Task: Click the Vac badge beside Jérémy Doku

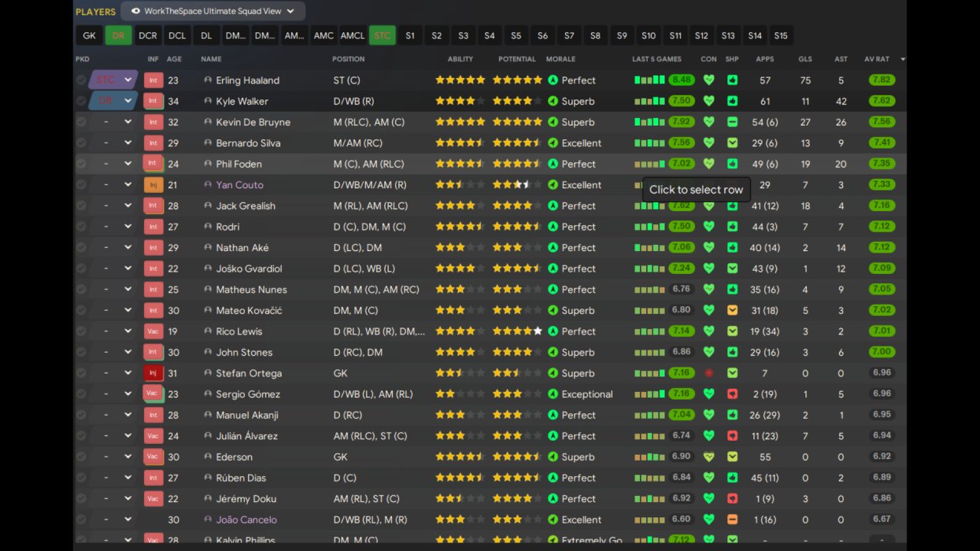Action: point(153,499)
